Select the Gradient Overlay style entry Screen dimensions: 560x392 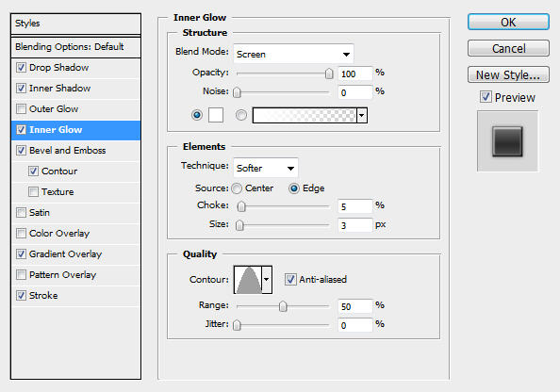(66, 253)
